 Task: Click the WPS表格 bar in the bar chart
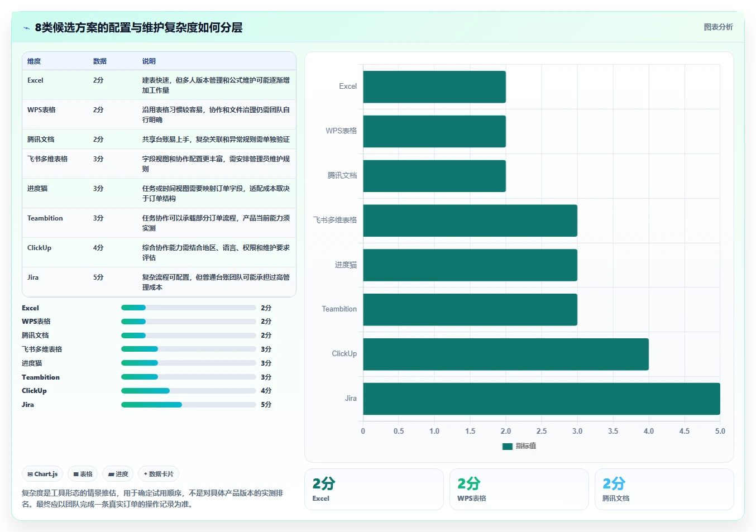434,131
